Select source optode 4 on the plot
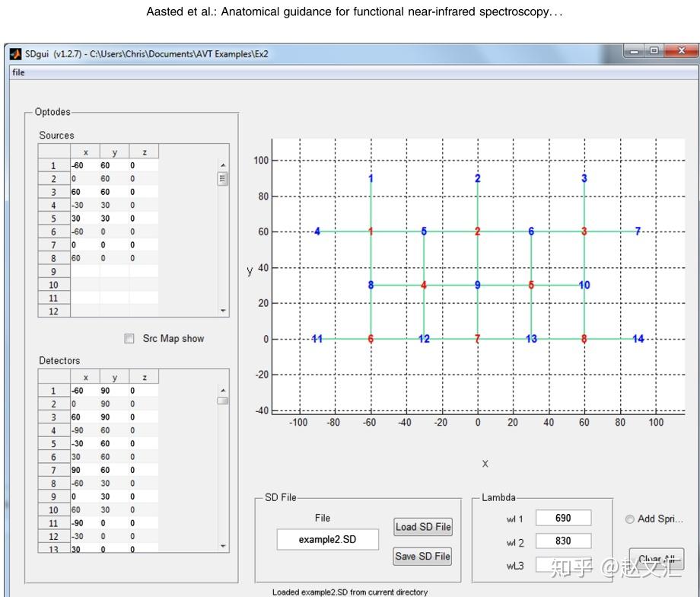 coord(424,285)
